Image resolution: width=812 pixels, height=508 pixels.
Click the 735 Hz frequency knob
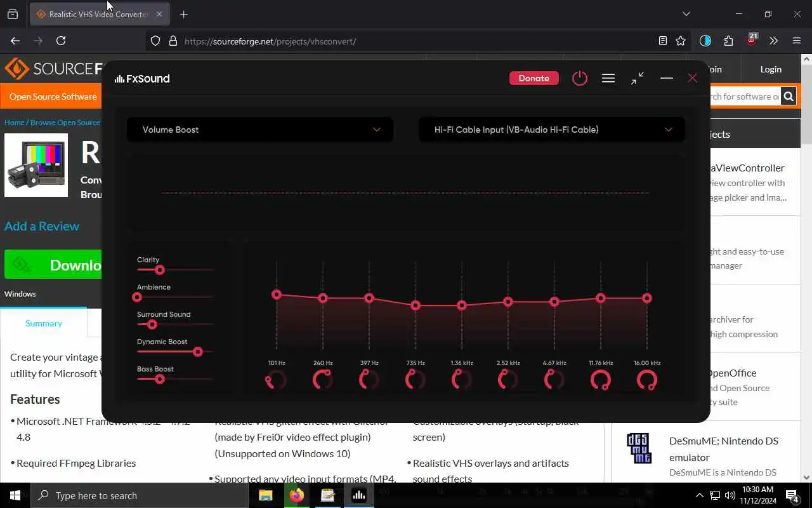point(416,380)
